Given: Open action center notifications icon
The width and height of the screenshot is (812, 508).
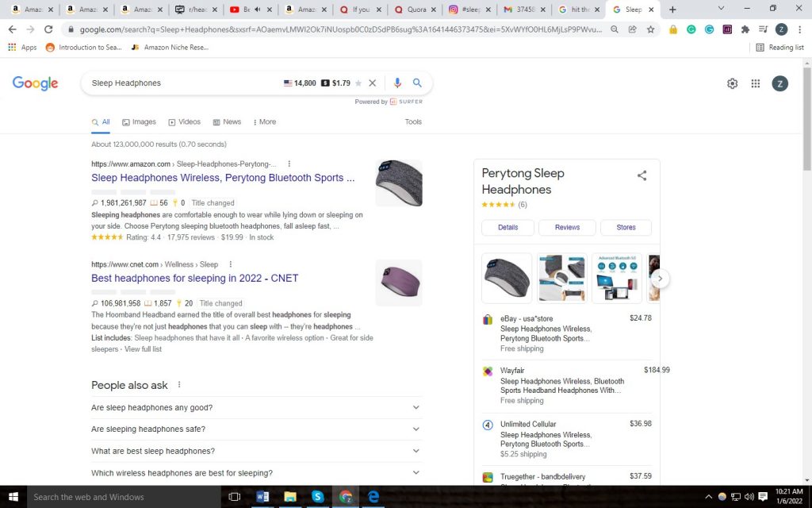Looking at the screenshot, I should tap(763, 497).
